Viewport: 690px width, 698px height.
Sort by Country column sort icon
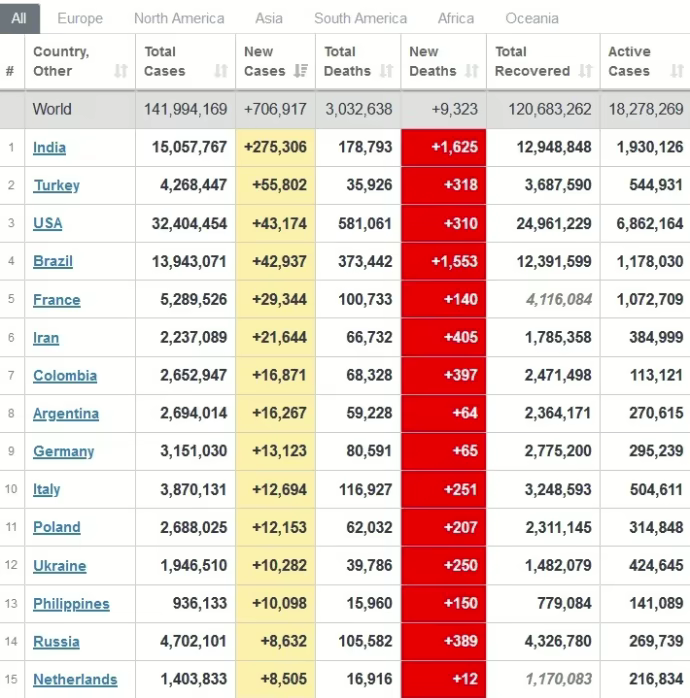[x=121, y=71]
